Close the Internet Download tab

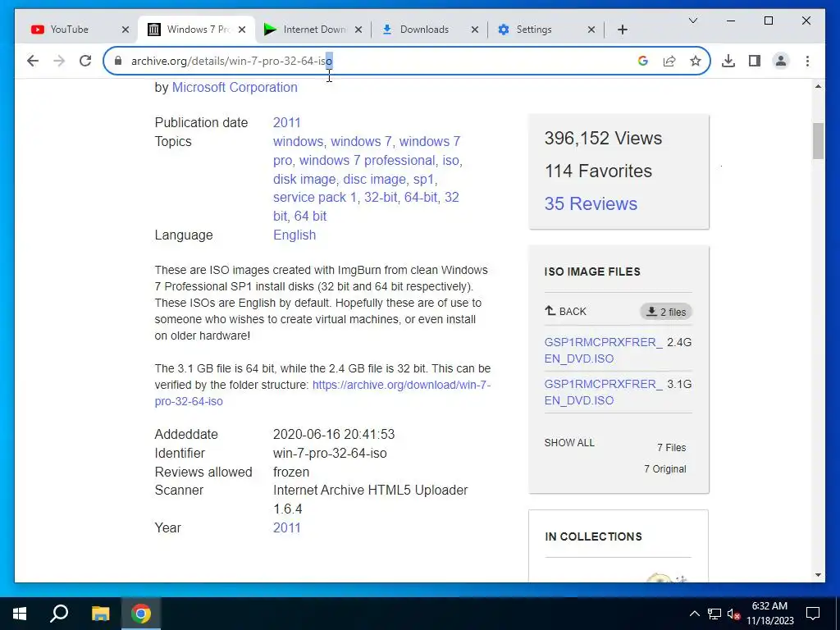tap(358, 30)
